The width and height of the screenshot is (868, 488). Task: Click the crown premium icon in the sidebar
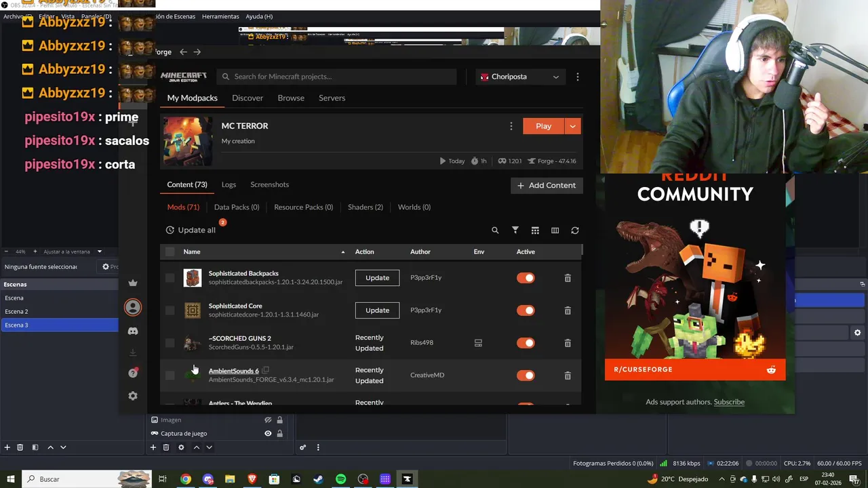click(133, 283)
